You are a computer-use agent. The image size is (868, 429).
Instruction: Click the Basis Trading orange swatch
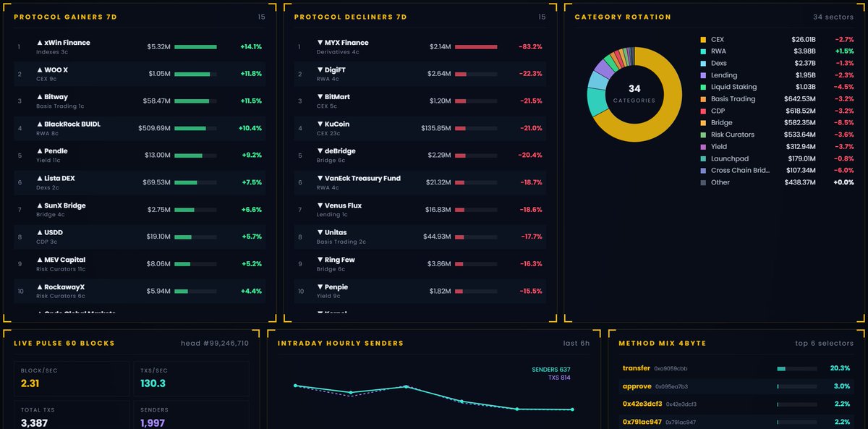pos(702,99)
